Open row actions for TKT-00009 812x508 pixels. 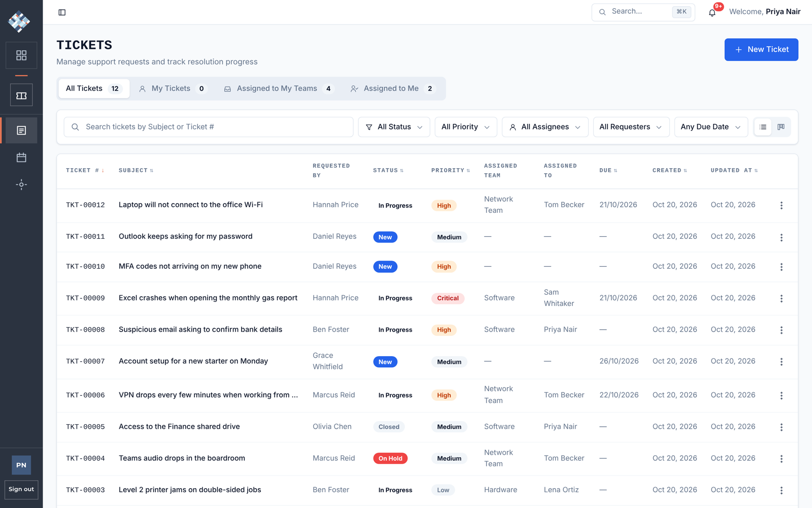[x=782, y=298]
